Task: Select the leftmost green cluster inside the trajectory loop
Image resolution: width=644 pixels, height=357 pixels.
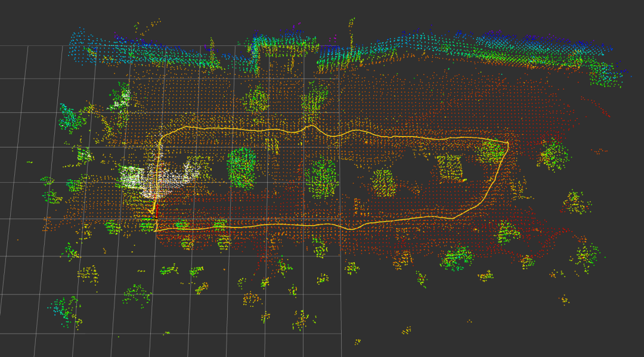Action: coord(241,168)
